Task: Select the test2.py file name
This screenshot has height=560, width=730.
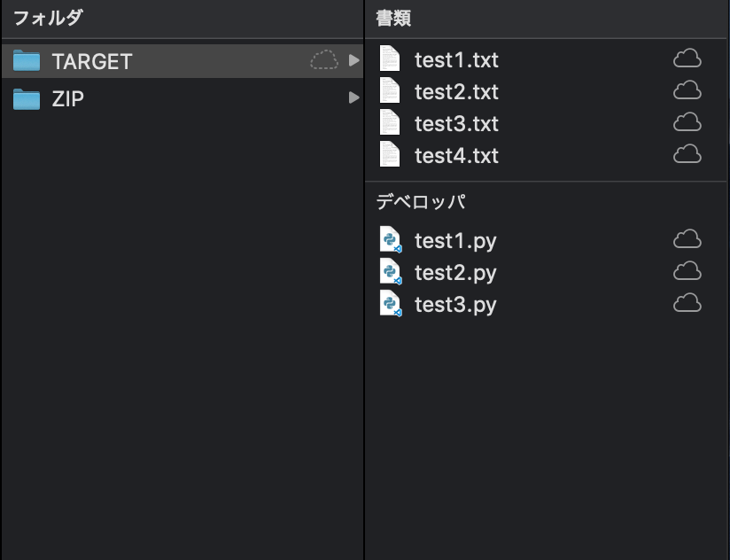Action: [455, 273]
